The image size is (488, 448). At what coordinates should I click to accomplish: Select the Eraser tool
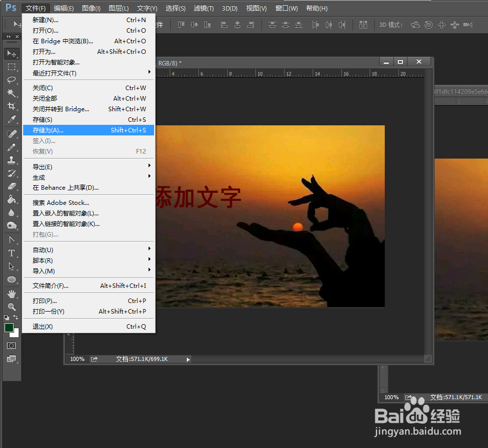pos(12,186)
